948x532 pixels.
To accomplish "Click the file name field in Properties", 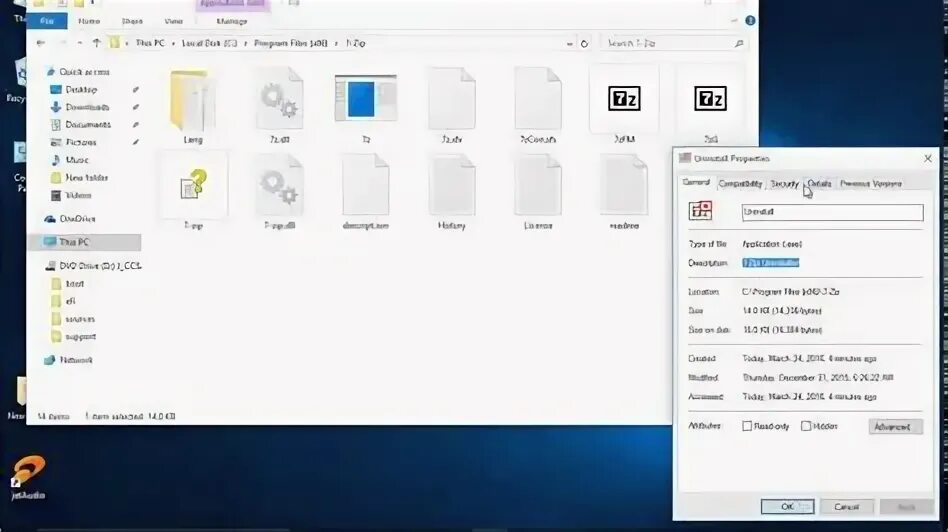I will click(833, 212).
